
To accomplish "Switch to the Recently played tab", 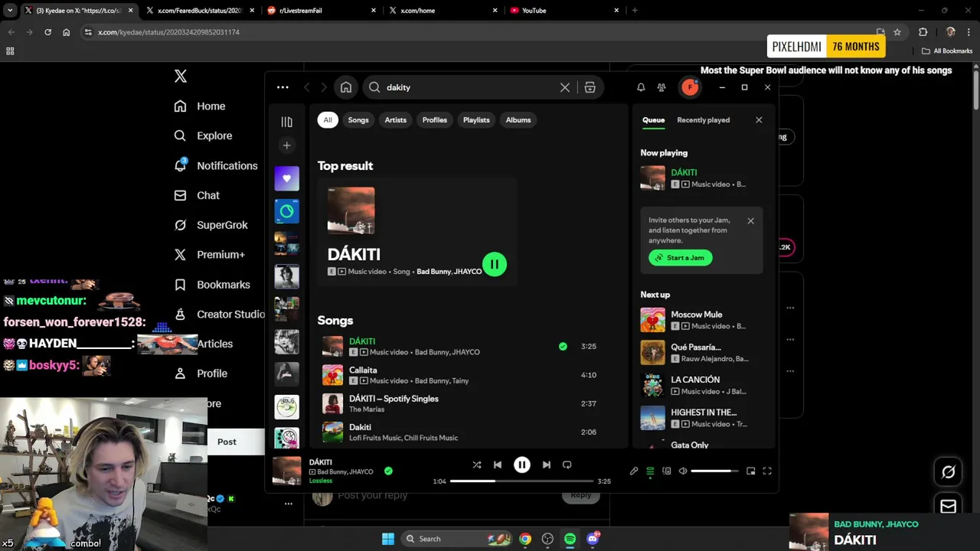I will pyautogui.click(x=704, y=120).
